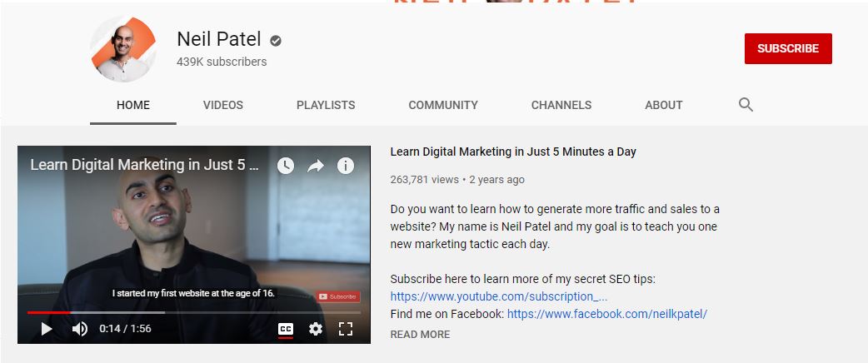868x363 pixels.
Task: Play the video with the play button
Action: click(47, 329)
